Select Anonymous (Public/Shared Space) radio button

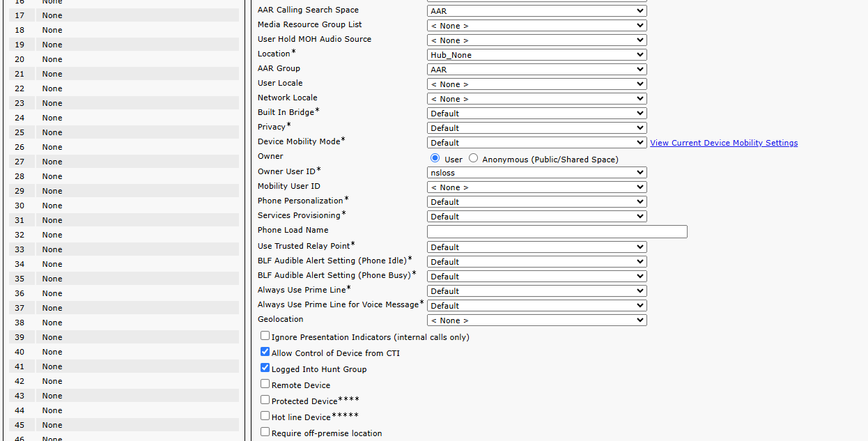(x=474, y=158)
